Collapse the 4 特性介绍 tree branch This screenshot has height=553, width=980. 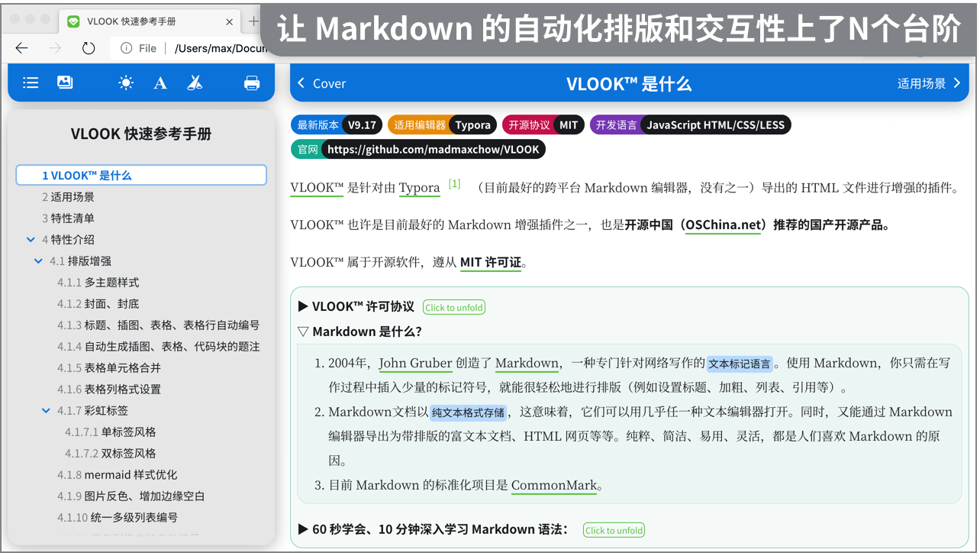(x=31, y=239)
